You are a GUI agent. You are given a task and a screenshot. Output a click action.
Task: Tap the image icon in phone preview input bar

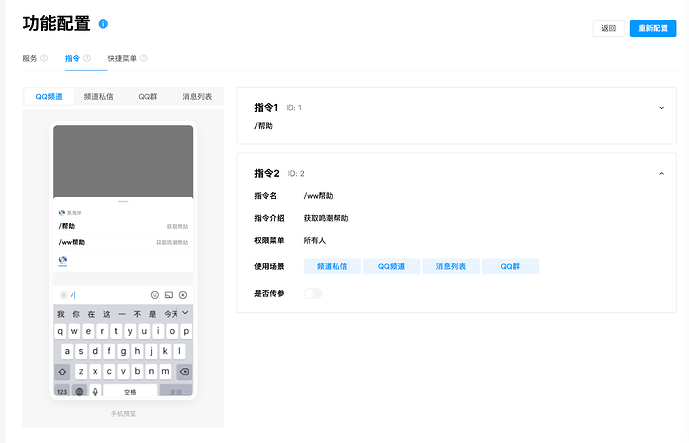pyautogui.click(x=169, y=295)
